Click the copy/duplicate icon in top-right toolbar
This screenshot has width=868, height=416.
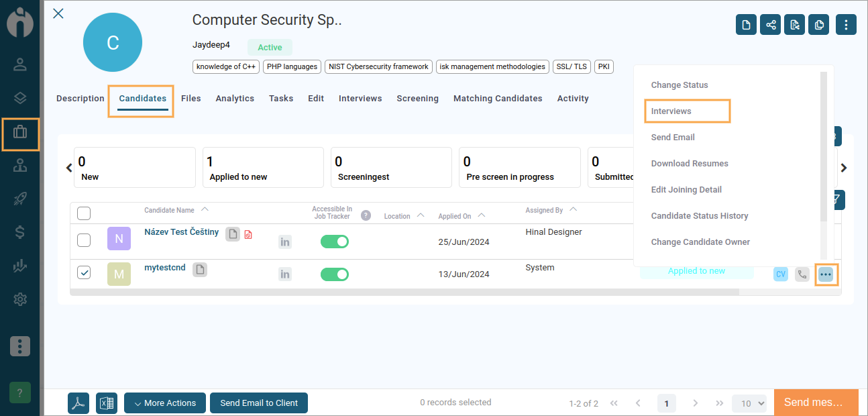(819, 25)
